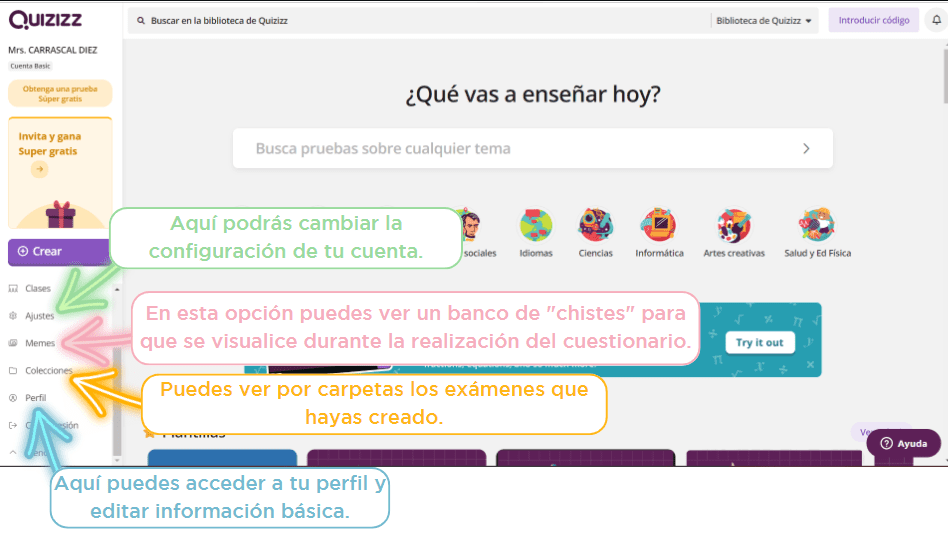Click the Informática label
Image resolution: width=948 pixels, height=535 pixels.
point(659,253)
